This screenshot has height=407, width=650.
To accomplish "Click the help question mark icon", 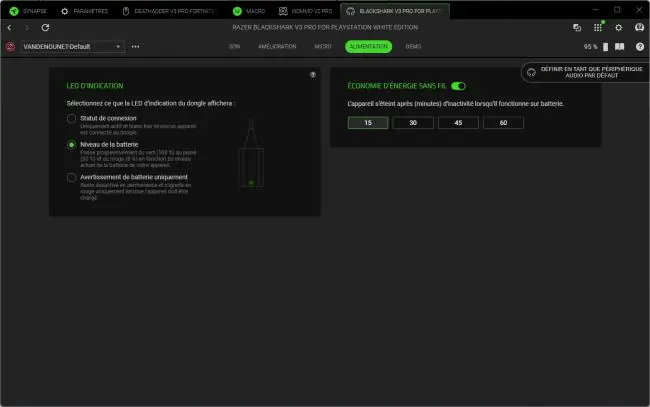I will [640, 47].
